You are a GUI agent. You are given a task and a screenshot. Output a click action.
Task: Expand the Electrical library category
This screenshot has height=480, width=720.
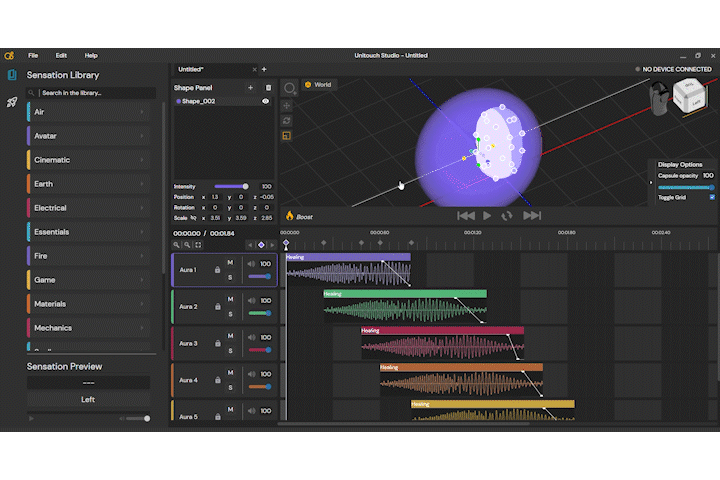coord(89,208)
